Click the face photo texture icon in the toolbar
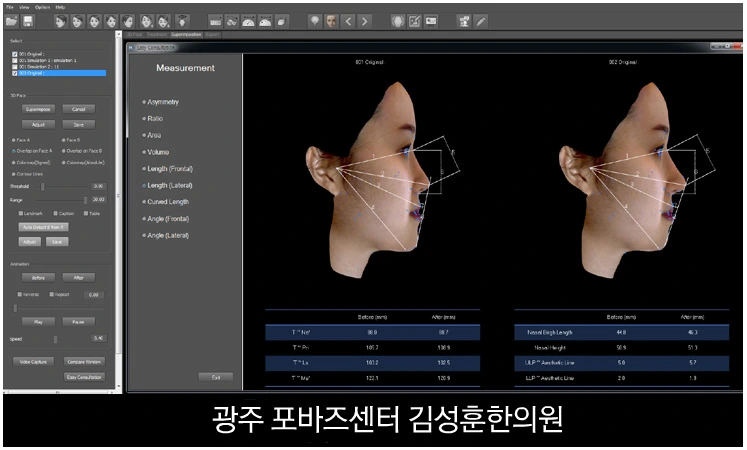Screen dimensions: 747x450 [x=331, y=21]
